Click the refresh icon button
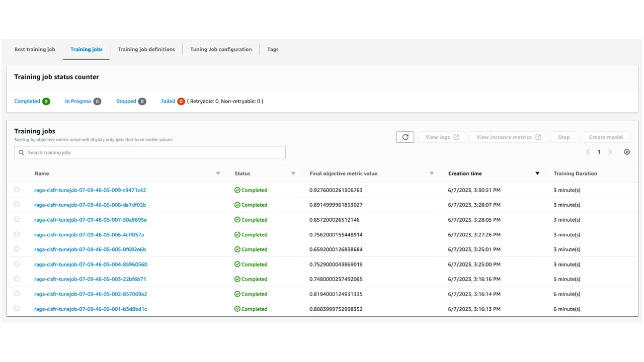 tap(405, 137)
